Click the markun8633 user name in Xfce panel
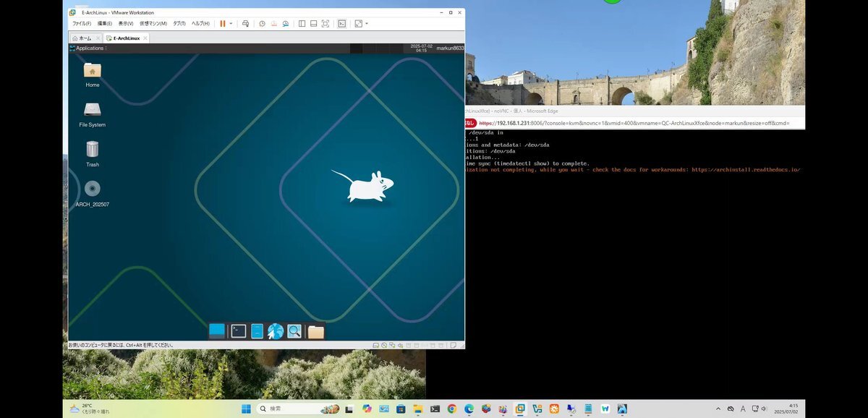Screen dimensions: 868x418 pos(450,48)
